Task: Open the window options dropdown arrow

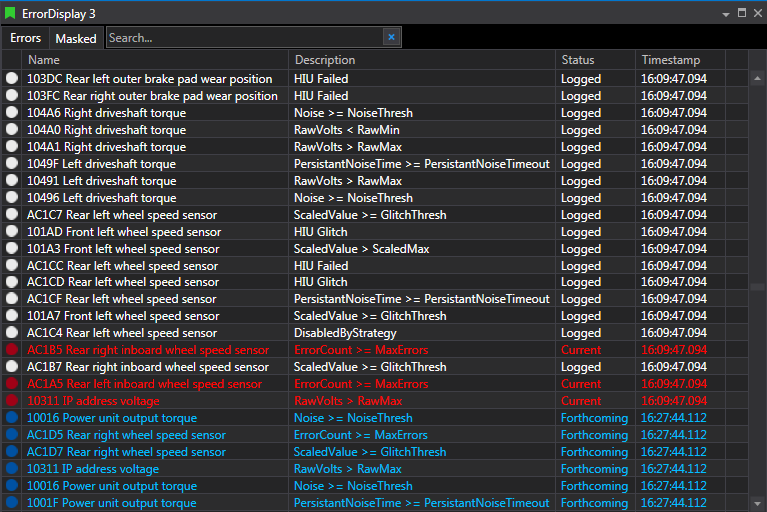Action: (x=727, y=14)
